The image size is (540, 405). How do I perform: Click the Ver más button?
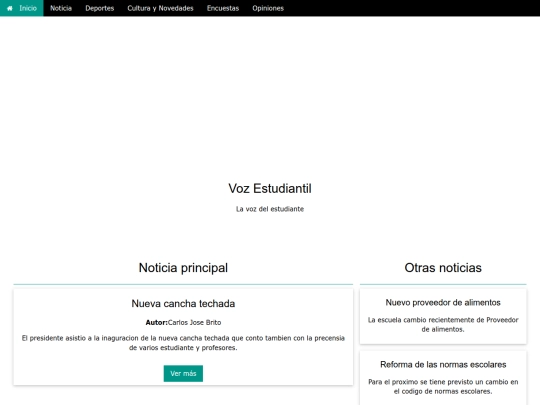(183, 373)
